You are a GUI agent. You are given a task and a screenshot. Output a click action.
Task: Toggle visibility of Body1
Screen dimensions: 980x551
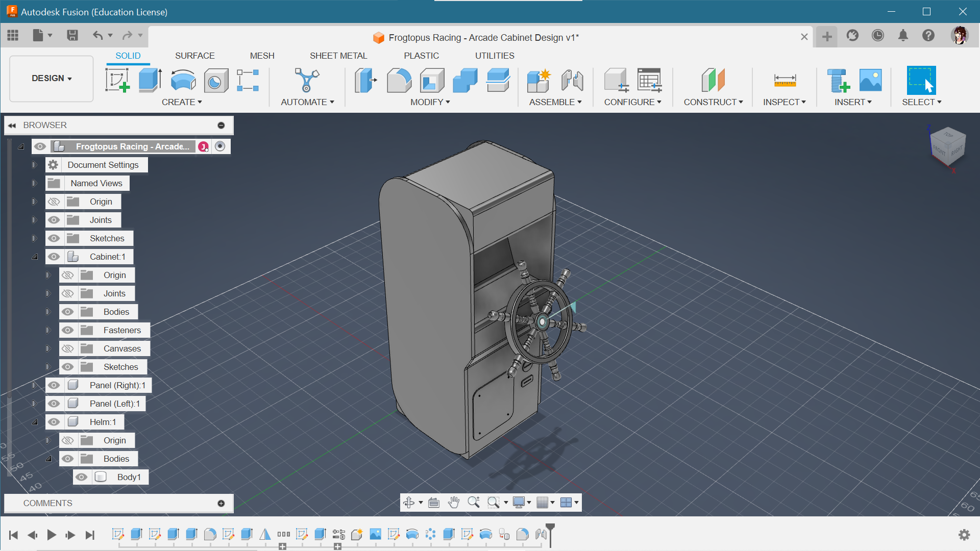click(82, 477)
